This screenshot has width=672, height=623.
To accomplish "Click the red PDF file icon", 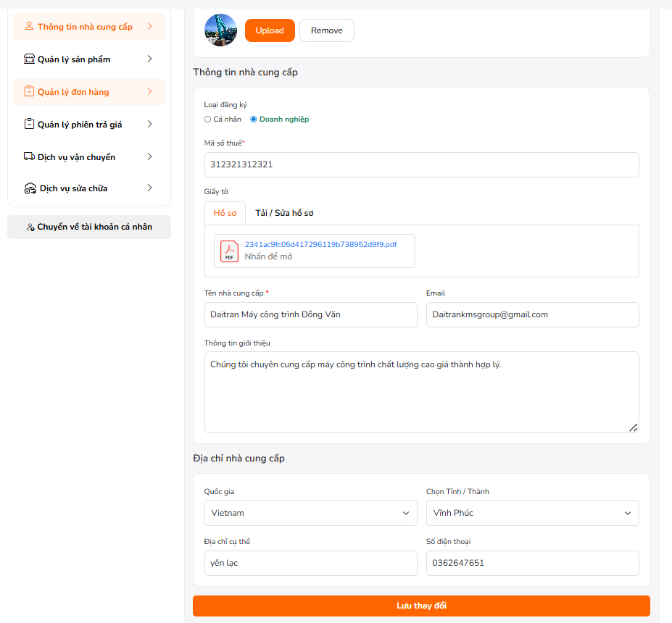I will [x=230, y=251].
